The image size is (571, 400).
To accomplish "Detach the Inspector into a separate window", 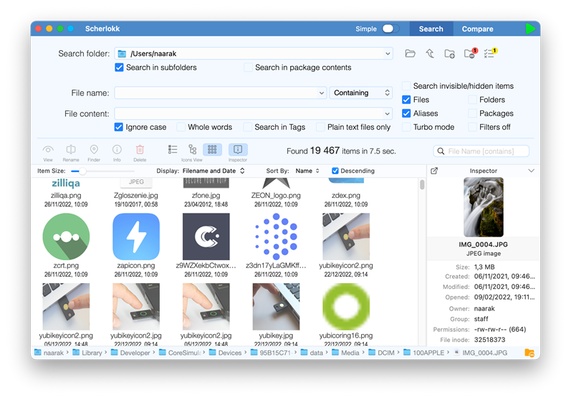I will [x=434, y=171].
